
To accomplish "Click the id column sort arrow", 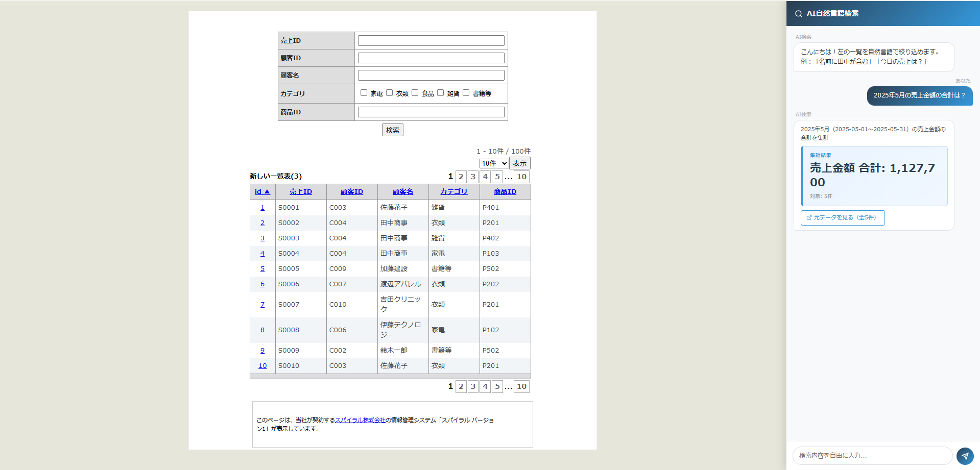I will click(267, 192).
